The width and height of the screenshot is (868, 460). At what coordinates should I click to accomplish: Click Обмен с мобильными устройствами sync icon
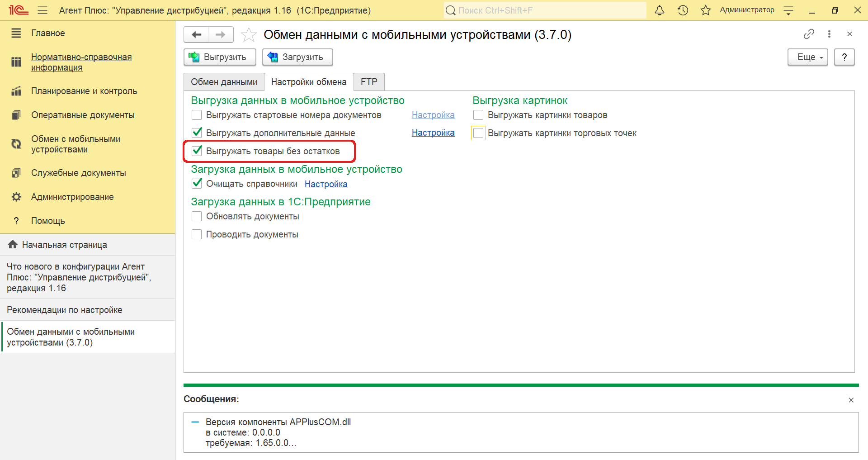coord(16,144)
